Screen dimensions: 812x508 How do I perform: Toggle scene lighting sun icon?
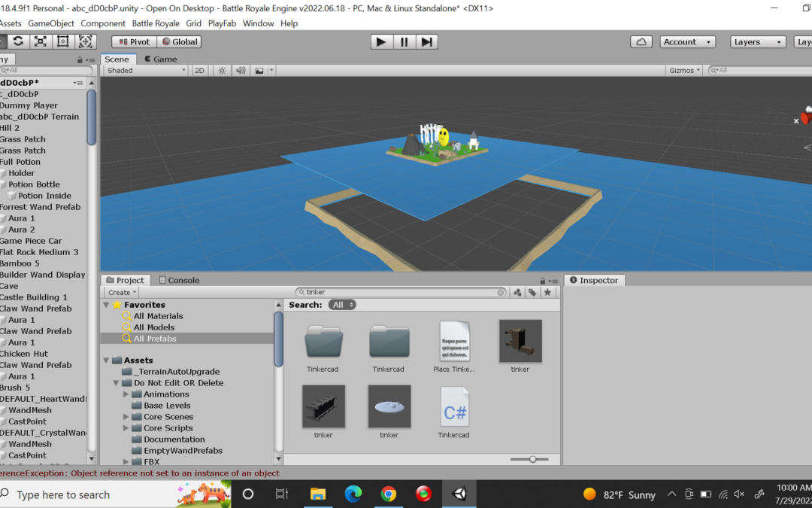(x=222, y=71)
